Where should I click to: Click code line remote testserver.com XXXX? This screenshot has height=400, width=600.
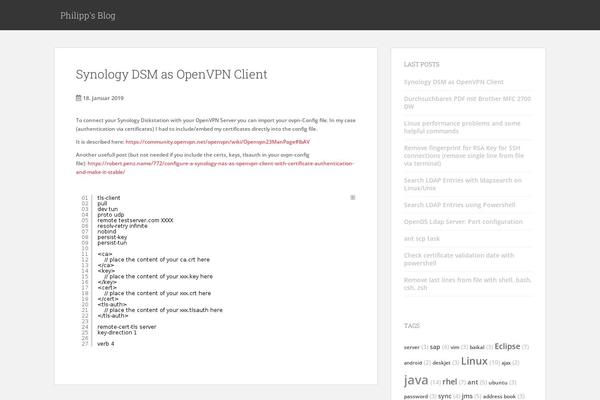[135, 220]
